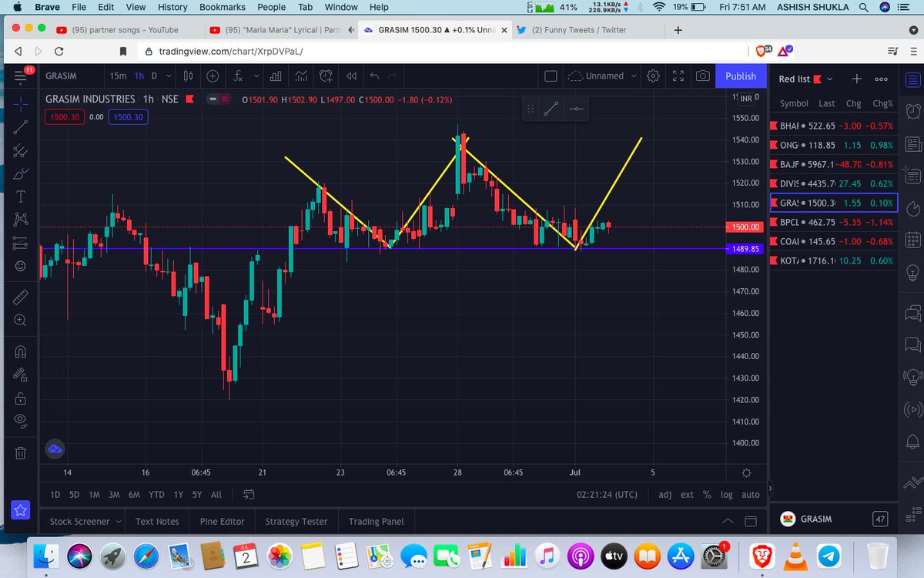Collapse the indicator legend toggle pill
Viewport: 924px width, 578px height.
pyautogui.click(x=219, y=99)
